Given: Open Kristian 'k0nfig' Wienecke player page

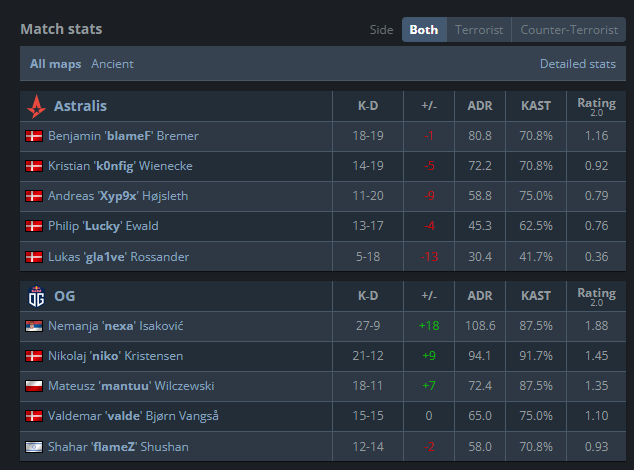Looking at the screenshot, I should coord(120,166).
